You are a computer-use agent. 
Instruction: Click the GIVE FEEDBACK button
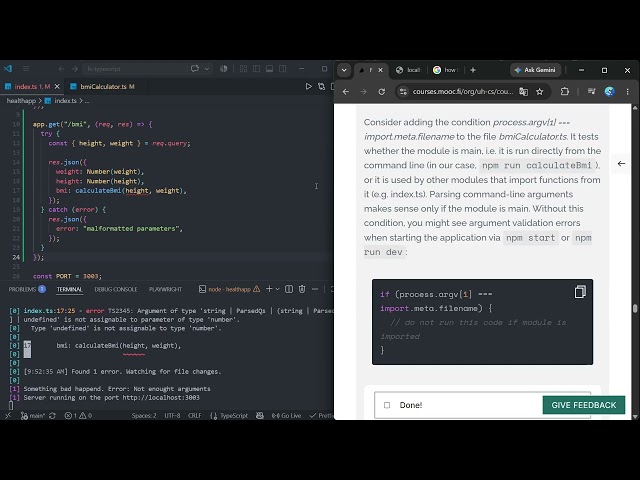pyautogui.click(x=584, y=405)
